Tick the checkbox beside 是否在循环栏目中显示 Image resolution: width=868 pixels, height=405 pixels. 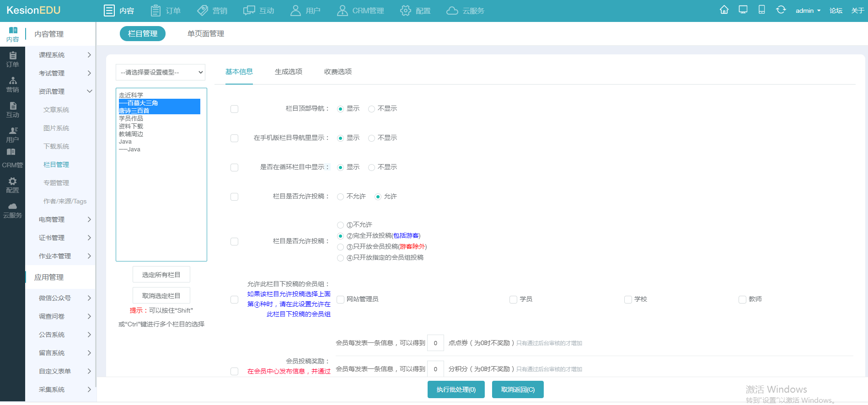point(235,168)
